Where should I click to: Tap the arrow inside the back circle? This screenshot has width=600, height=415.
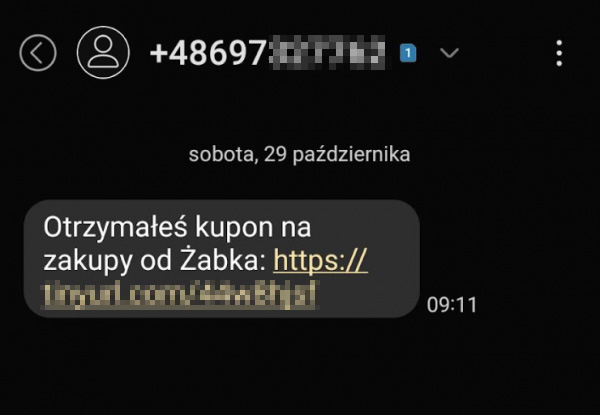pos(36,53)
